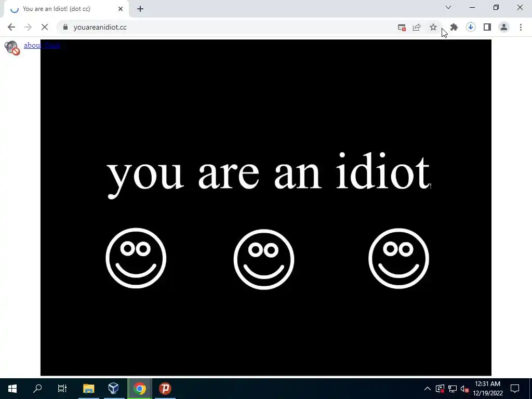532x399 pixels.
Task: Restore down the Chrome window
Action: (x=496, y=7)
